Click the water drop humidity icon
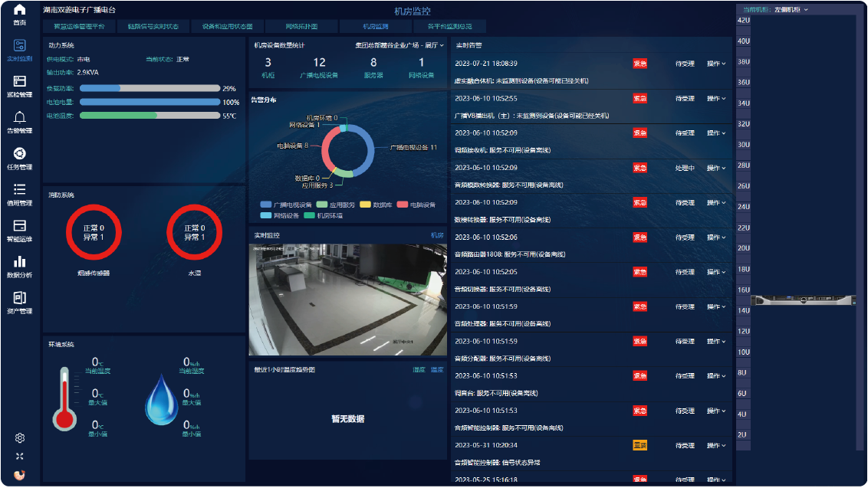The width and height of the screenshot is (868, 488). tap(161, 399)
